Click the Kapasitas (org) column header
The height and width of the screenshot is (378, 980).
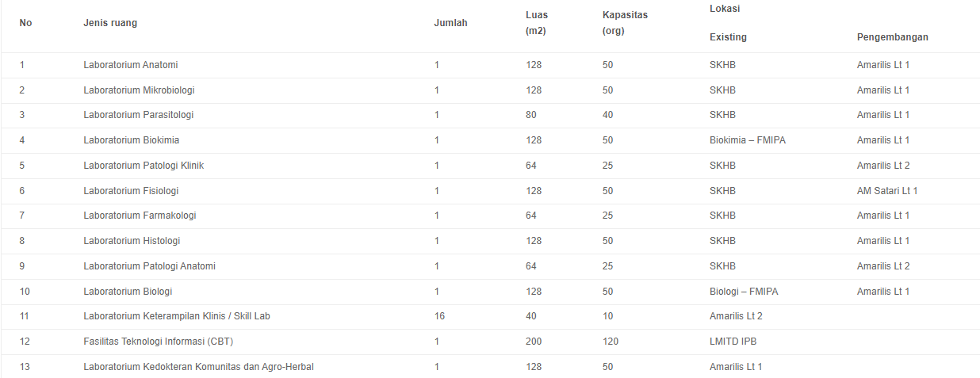point(626,23)
